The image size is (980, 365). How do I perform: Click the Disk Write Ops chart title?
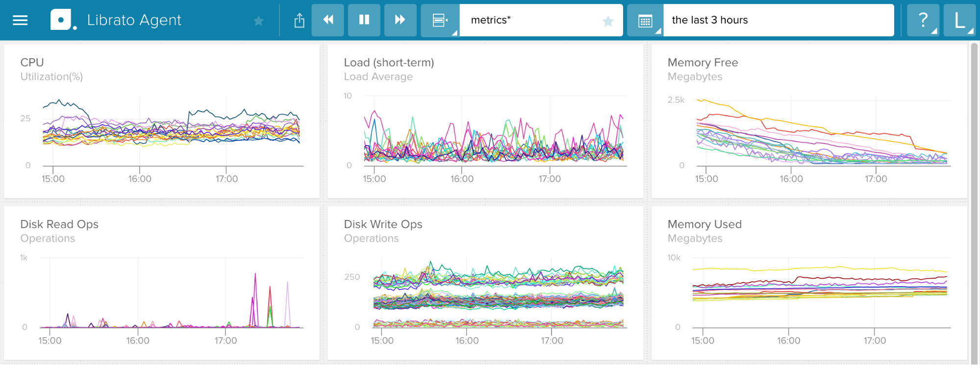point(383,224)
